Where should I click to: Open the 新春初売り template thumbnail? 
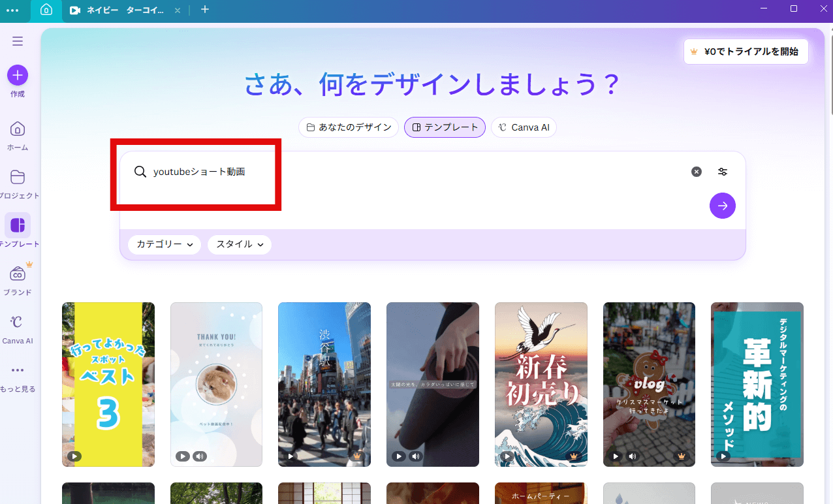coord(541,385)
